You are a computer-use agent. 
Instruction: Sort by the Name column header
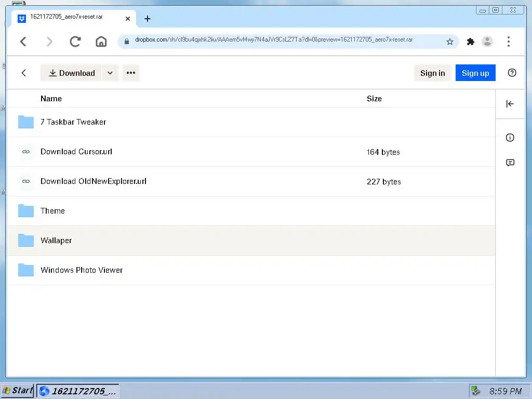point(51,99)
